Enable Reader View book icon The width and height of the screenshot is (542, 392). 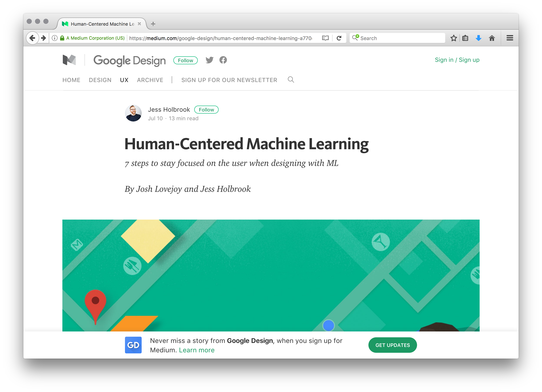[325, 38]
